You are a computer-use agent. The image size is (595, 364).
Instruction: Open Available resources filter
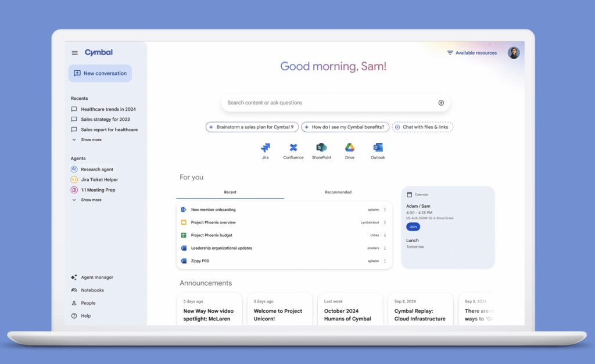[472, 53]
